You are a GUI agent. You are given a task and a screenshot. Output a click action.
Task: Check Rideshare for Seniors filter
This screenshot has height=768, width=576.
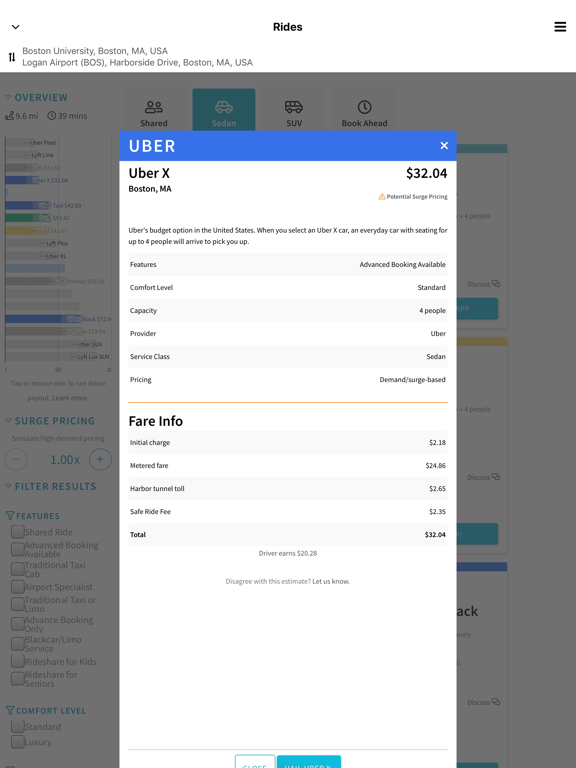[18, 679]
